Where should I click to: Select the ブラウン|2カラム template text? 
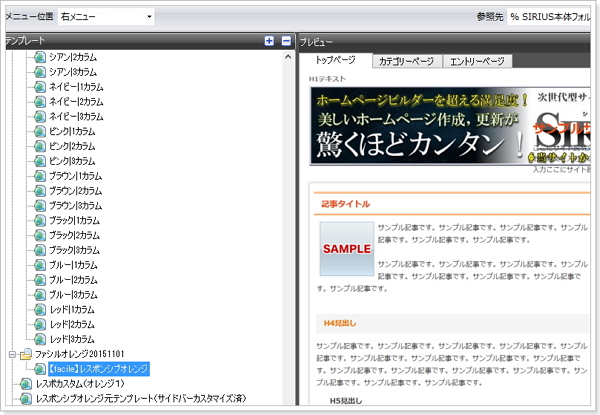point(75,191)
